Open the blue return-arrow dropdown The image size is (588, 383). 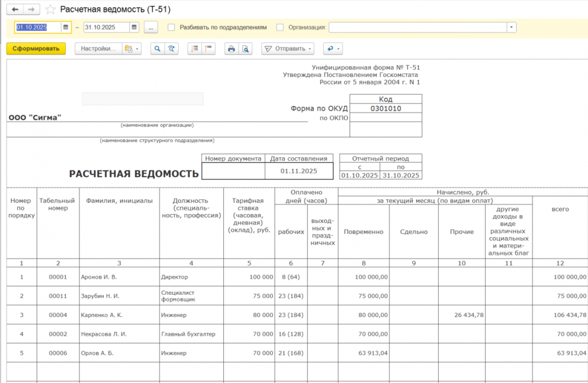[333, 49]
